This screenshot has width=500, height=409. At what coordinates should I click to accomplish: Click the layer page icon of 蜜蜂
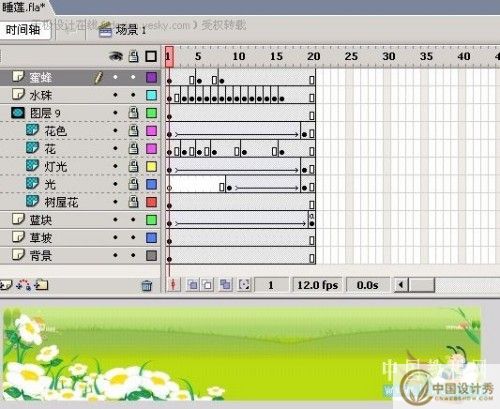pos(18,76)
